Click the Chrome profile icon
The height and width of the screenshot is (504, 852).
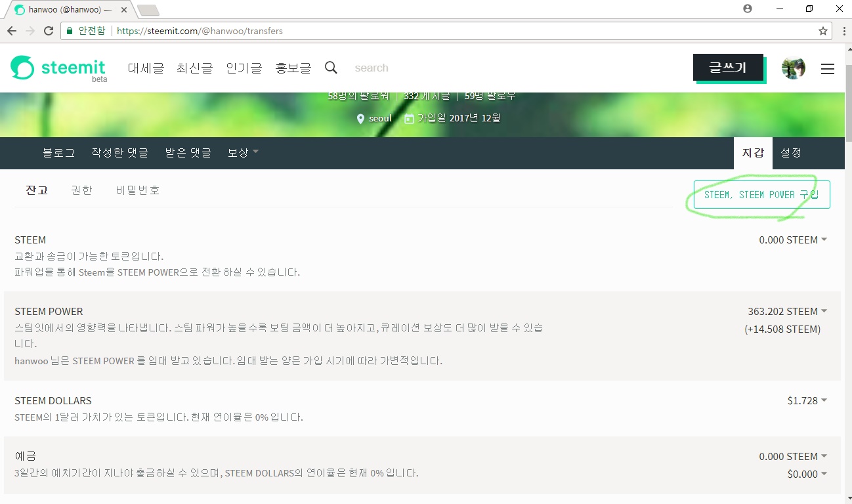tap(748, 9)
